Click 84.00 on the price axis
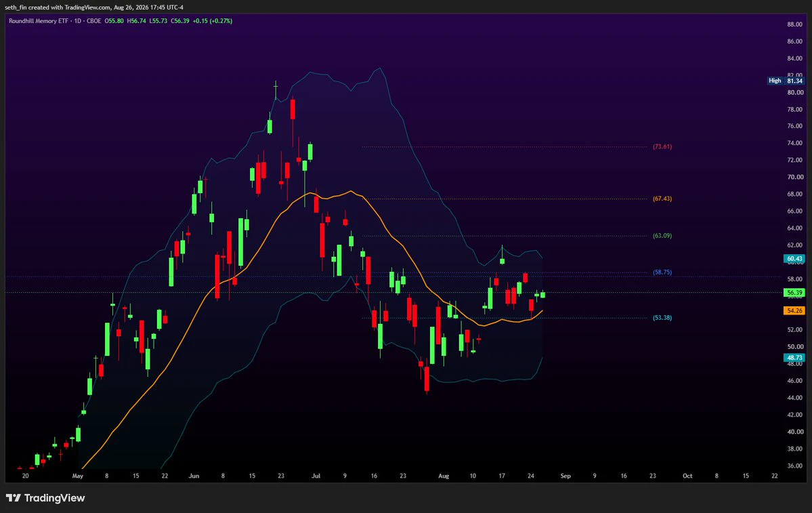Screen dimensions: 812x513 pos(795,58)
